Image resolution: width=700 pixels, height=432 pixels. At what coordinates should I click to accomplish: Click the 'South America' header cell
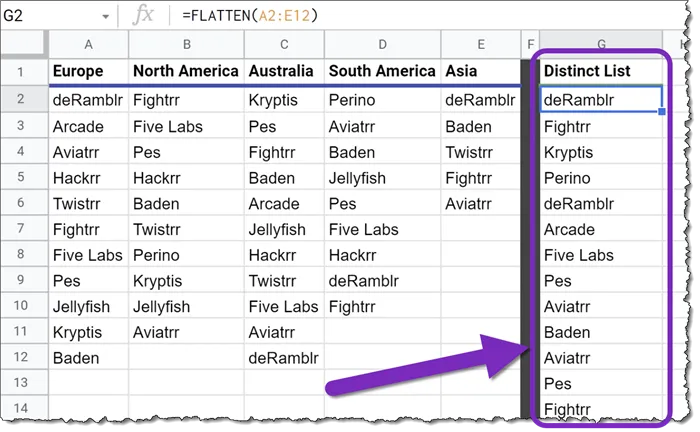tap(383, 71)
